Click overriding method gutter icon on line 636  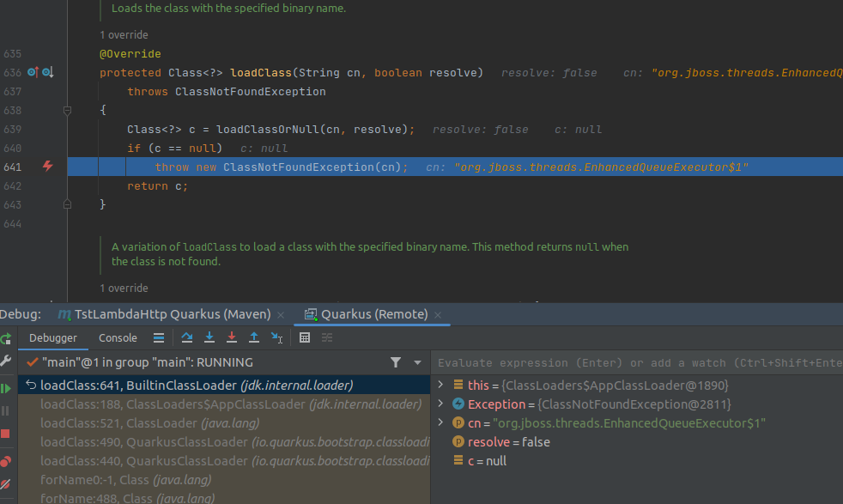point(33,72)
